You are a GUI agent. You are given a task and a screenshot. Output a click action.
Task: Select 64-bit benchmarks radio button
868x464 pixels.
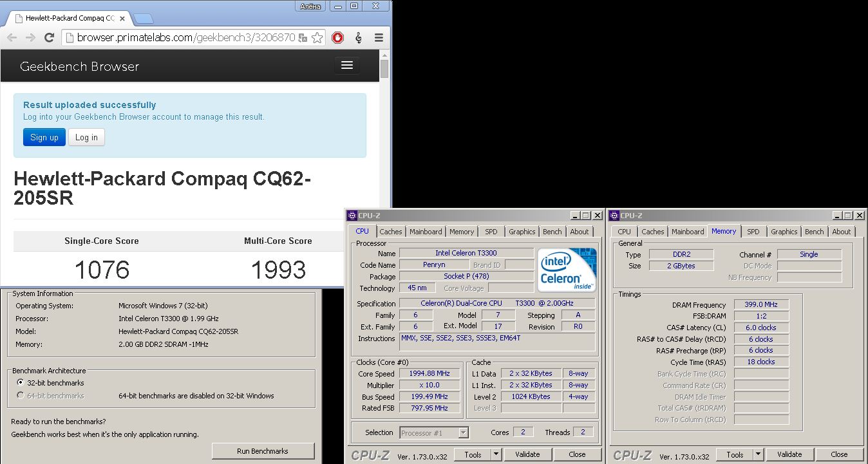pos(21,396)
